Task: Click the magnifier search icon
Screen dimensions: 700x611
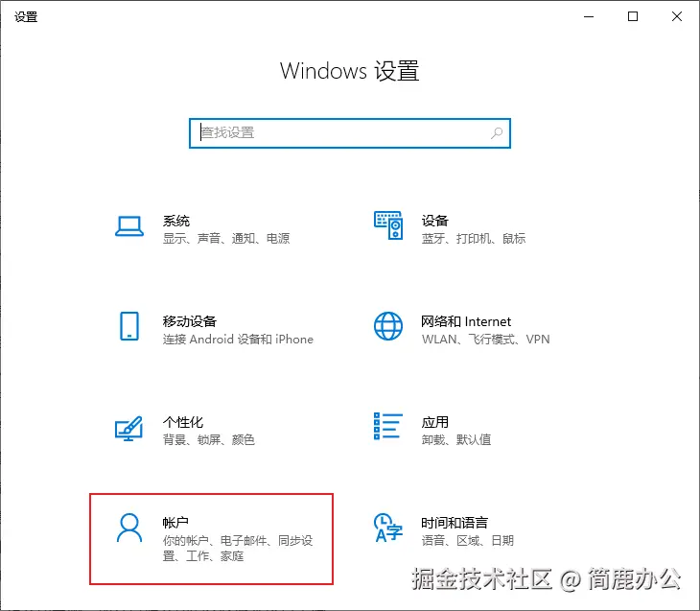Action: [497, 132]
